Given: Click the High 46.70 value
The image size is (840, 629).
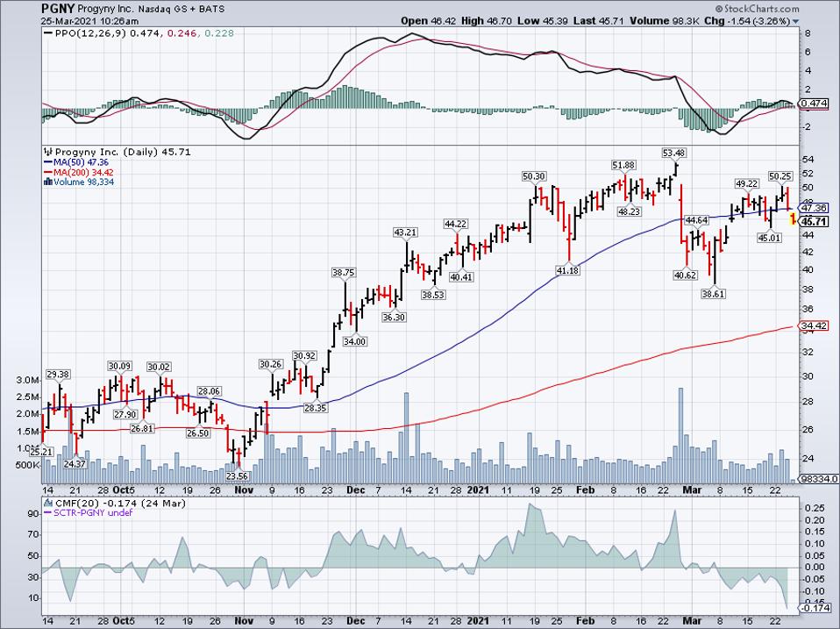Looking at the screenshot, I should (487, 21).
